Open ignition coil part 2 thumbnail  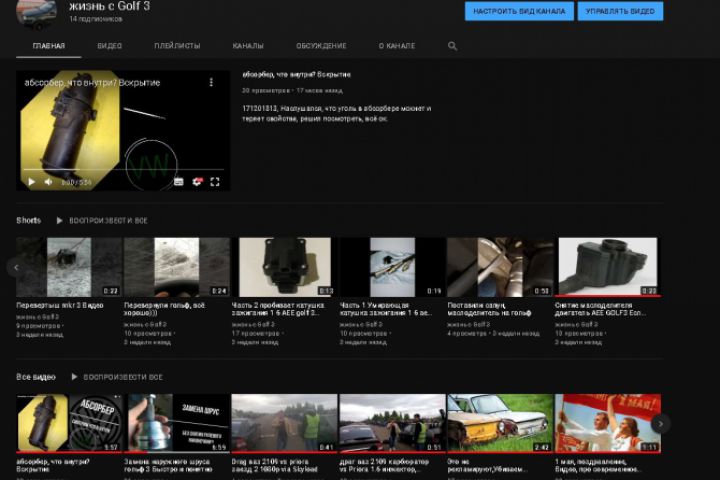coord(285,267)
